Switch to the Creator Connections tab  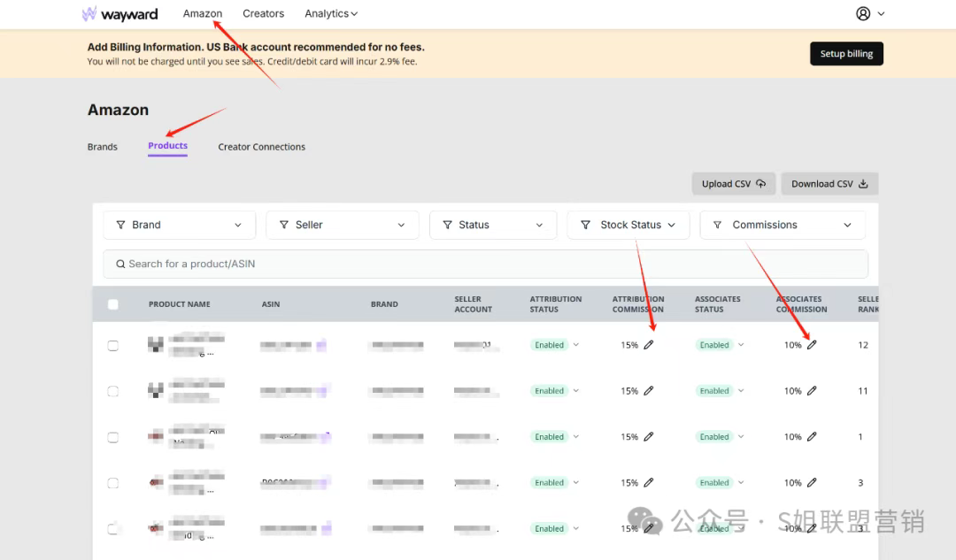point(261,147)
